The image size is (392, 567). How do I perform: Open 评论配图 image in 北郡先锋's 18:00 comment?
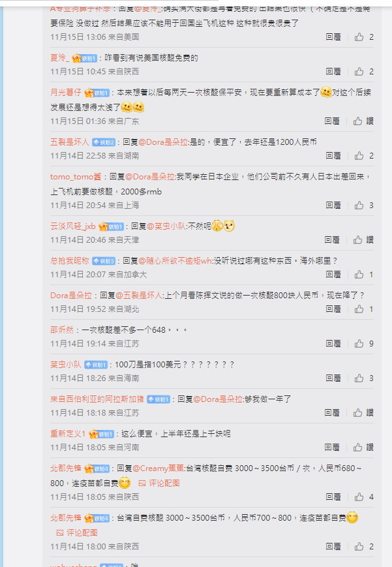77,532
